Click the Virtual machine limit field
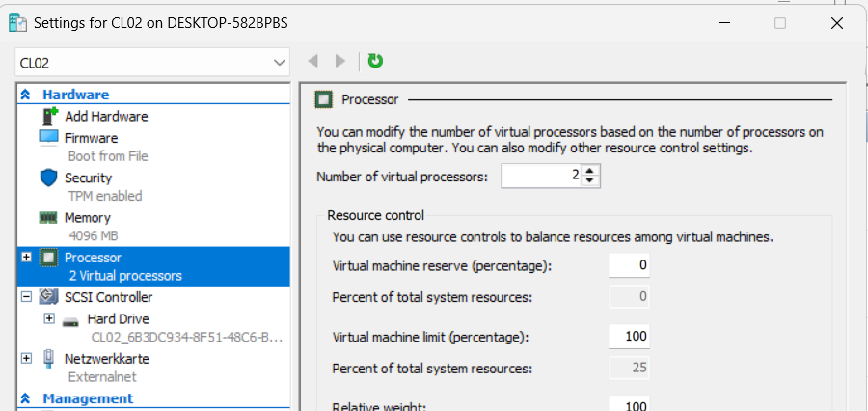This screenshot has height=411, width=868. 629,337
